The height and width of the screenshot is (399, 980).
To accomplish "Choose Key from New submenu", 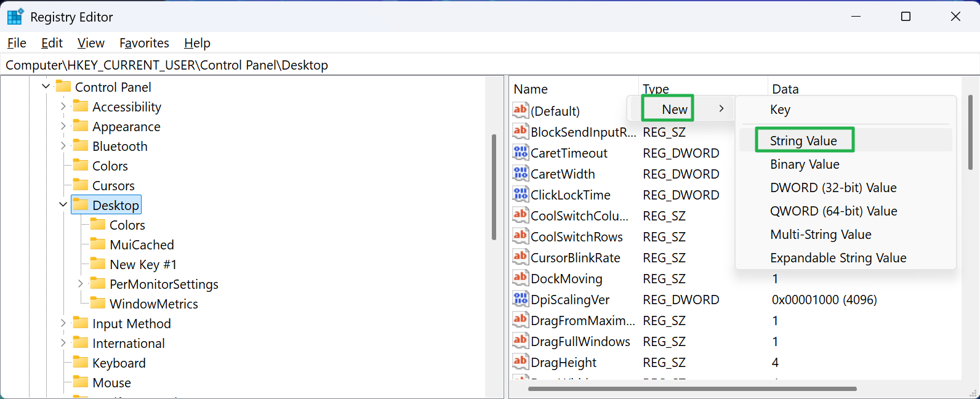I will tap(846, 110).
